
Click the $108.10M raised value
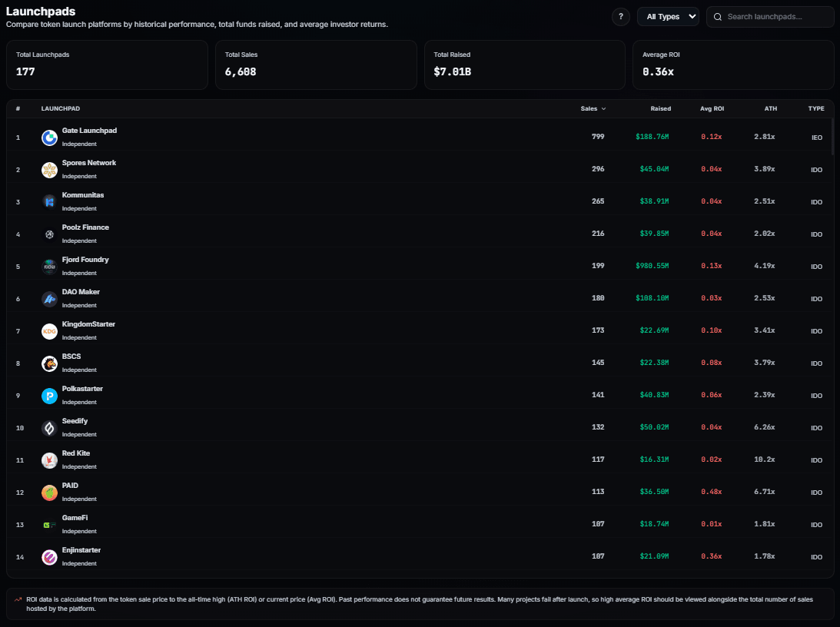[652, 298]
